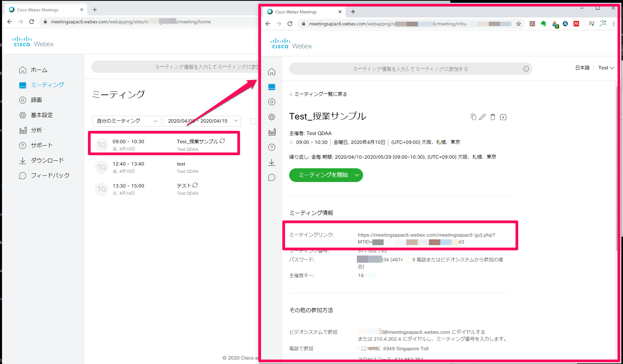Close Cisco Webex Meetings tab in right window
The image size is (623, 364).
(340, 12)
